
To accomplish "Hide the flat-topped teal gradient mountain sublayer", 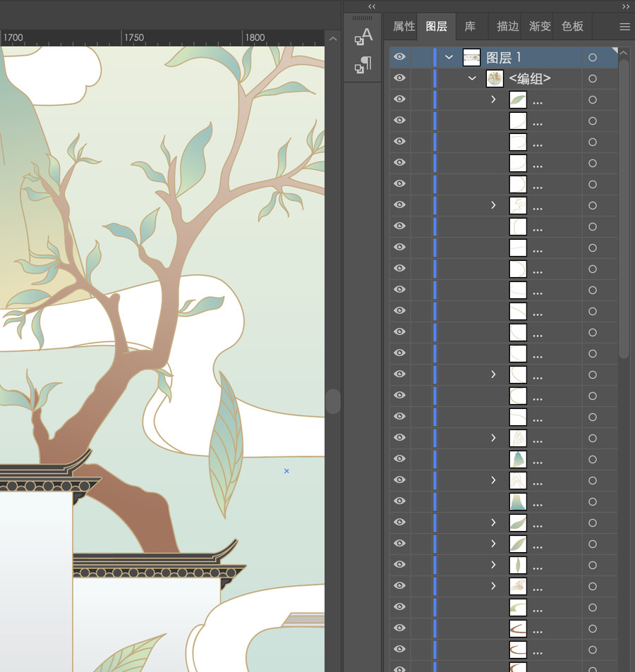I will pyautogui.click(x=399, y=501).
